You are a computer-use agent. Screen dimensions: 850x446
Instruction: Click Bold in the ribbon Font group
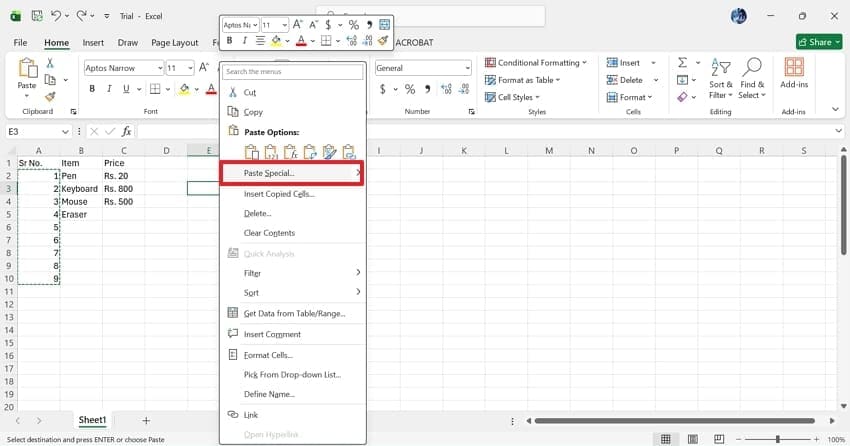point(92,89)
